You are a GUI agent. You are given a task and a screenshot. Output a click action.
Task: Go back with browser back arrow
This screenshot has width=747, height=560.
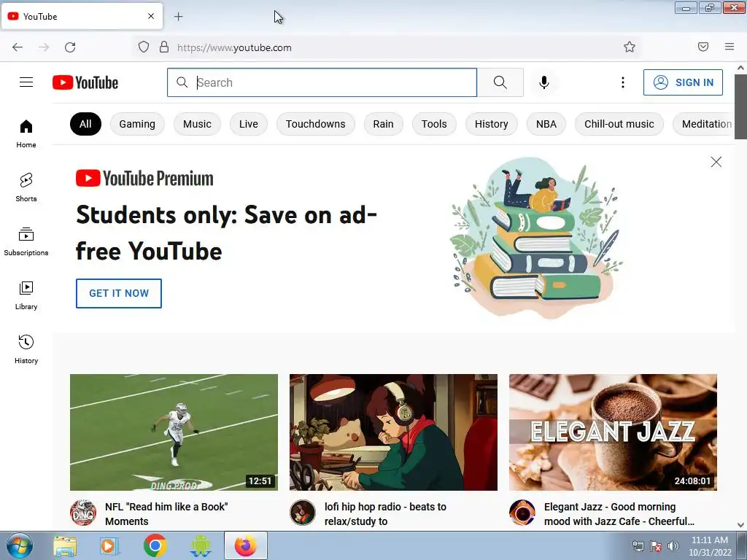(18, 47)
